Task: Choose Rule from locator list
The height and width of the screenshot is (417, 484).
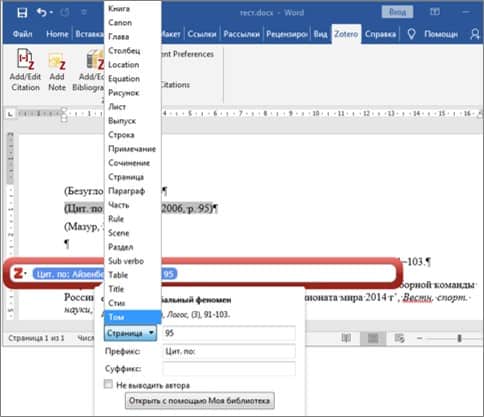Action: click(x=133, y=219)
